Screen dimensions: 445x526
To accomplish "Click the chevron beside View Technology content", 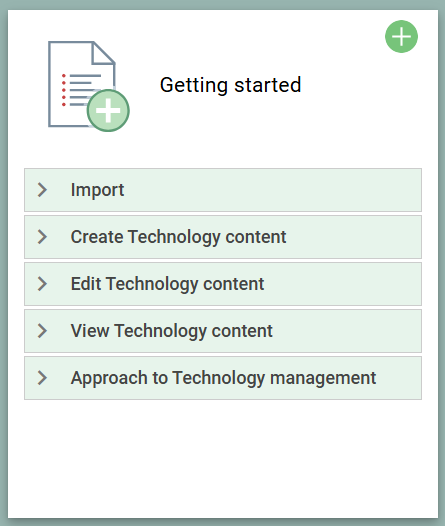I will tap(42, 331).
